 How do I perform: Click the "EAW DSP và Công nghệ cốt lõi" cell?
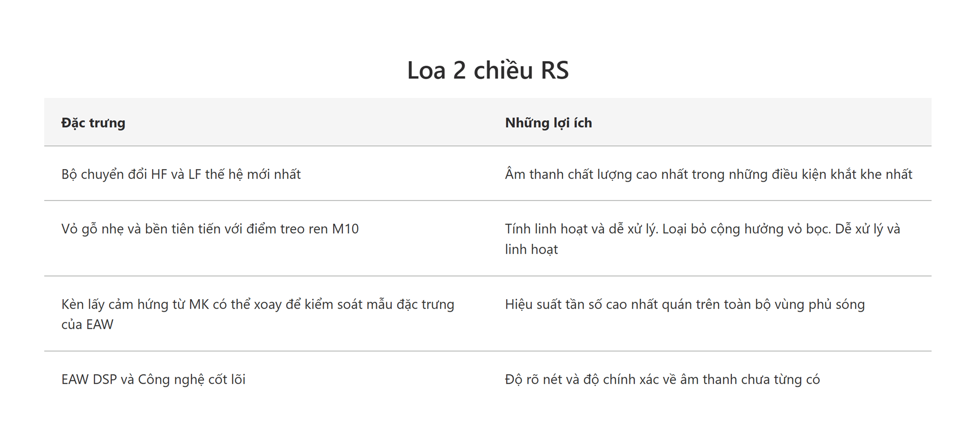click(x=153, y=380)
